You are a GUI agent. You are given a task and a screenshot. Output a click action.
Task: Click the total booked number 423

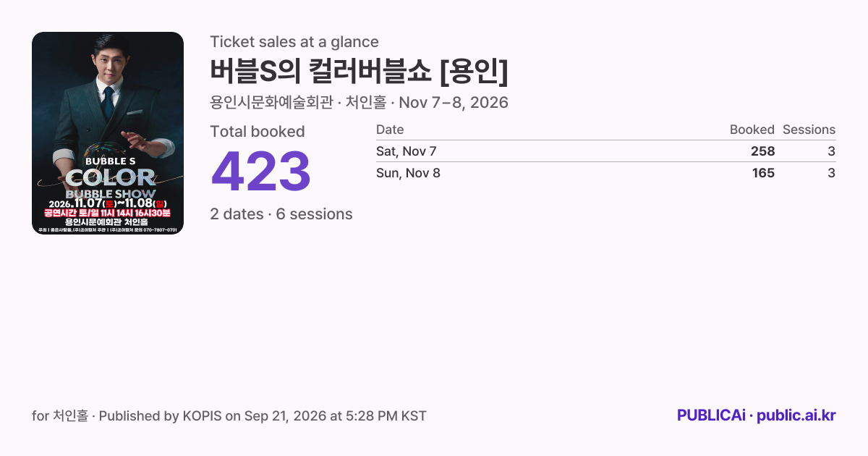coord(260,172)
